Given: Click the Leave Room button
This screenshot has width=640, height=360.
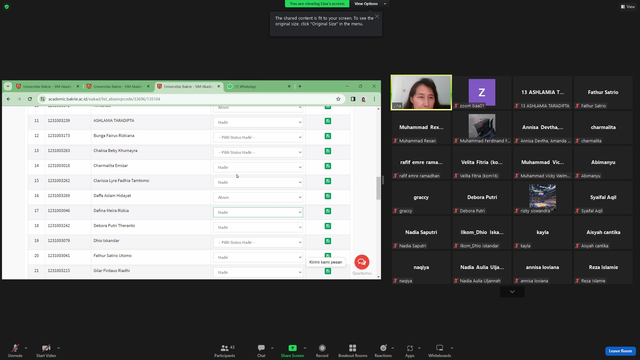Looking at the screenshot, I should tap(620, 351).
